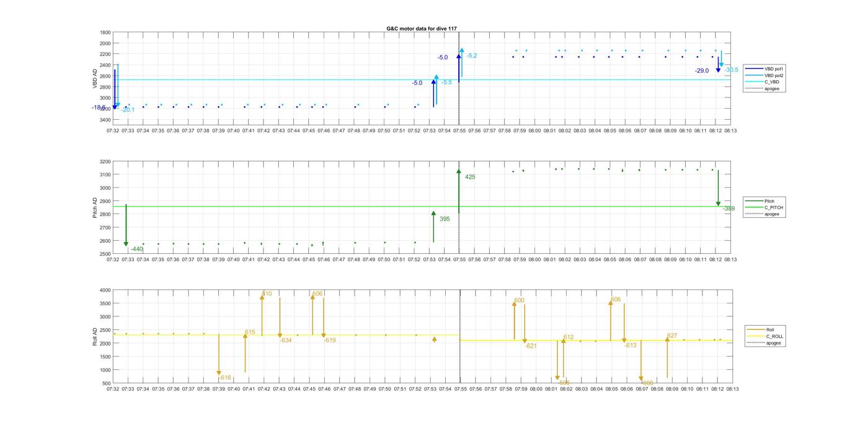This screenshot has height=430, width=868.
Task: Click the '-619' roll annotation
Action: click(330, 340)
